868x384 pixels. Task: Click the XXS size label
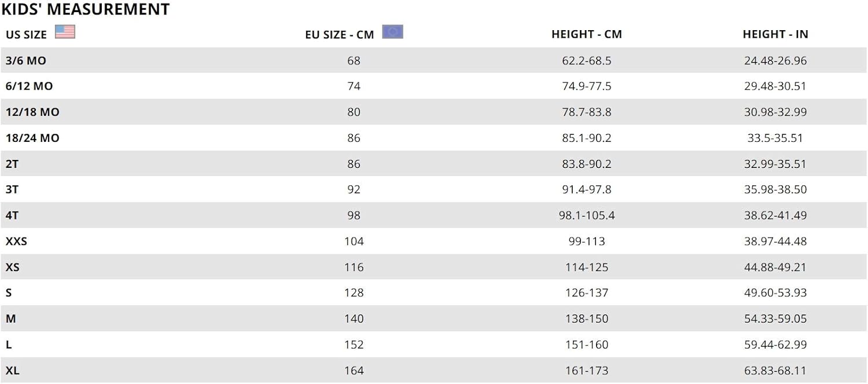[16, 241]
